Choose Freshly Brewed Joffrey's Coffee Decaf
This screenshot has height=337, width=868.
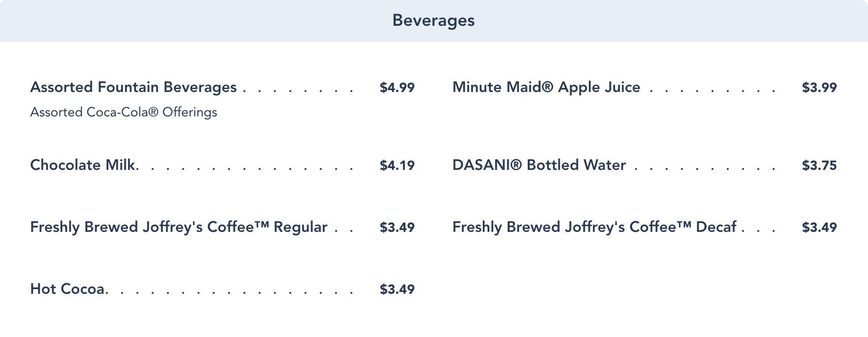(594, 227)
